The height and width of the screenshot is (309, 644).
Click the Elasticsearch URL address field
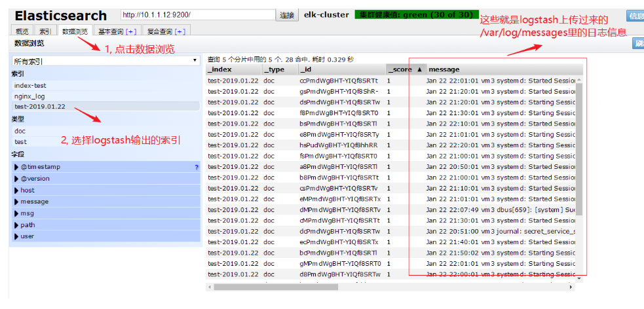[x=198, y=15]
